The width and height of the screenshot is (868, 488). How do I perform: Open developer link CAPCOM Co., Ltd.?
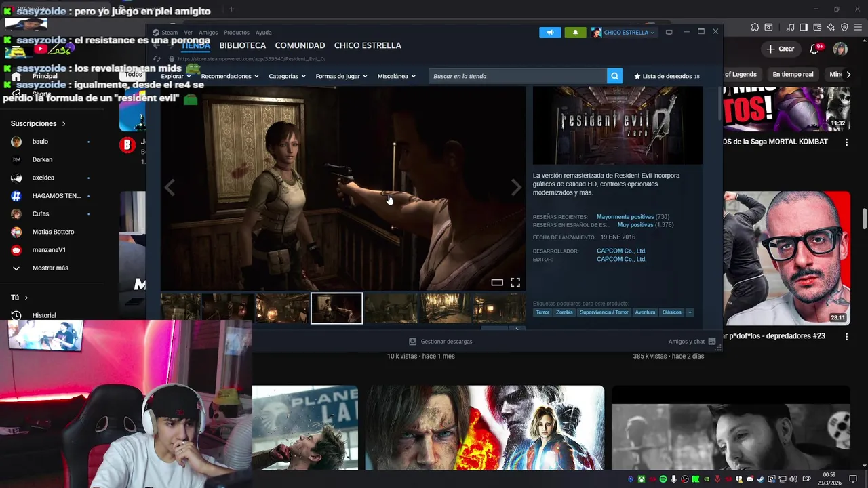coord(621,251)
